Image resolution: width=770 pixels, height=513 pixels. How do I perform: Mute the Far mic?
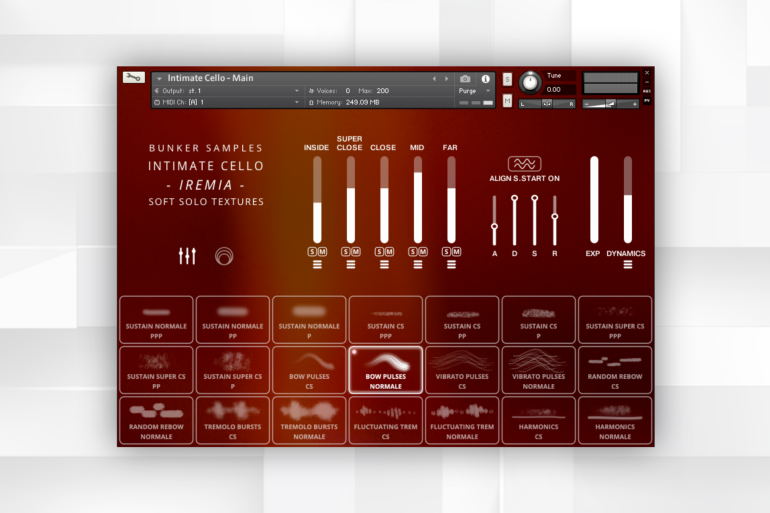(x=456, y=251)
